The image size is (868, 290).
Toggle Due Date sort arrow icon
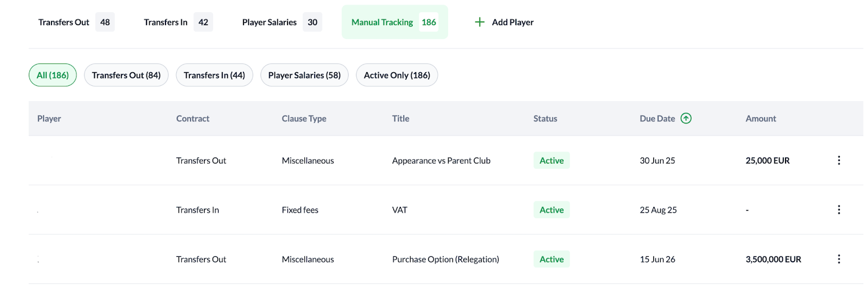pyautogui.click(x=686, y=118)
